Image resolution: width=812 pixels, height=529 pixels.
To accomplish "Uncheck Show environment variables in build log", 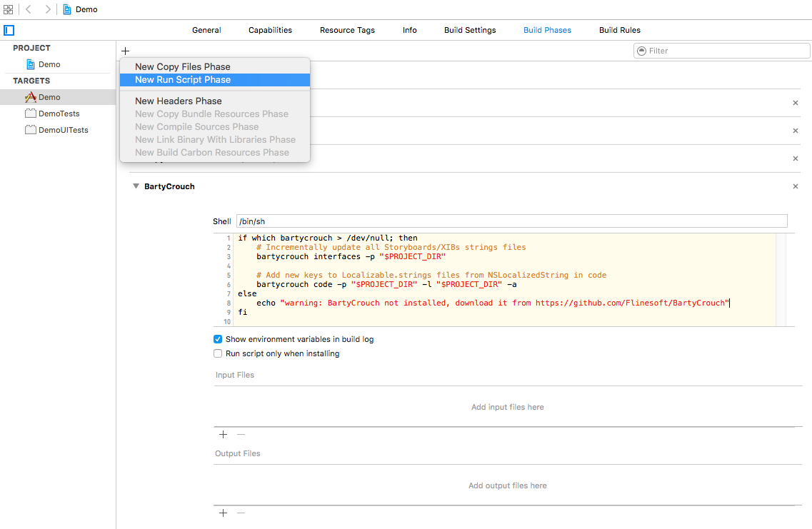I will click(218, 339).
